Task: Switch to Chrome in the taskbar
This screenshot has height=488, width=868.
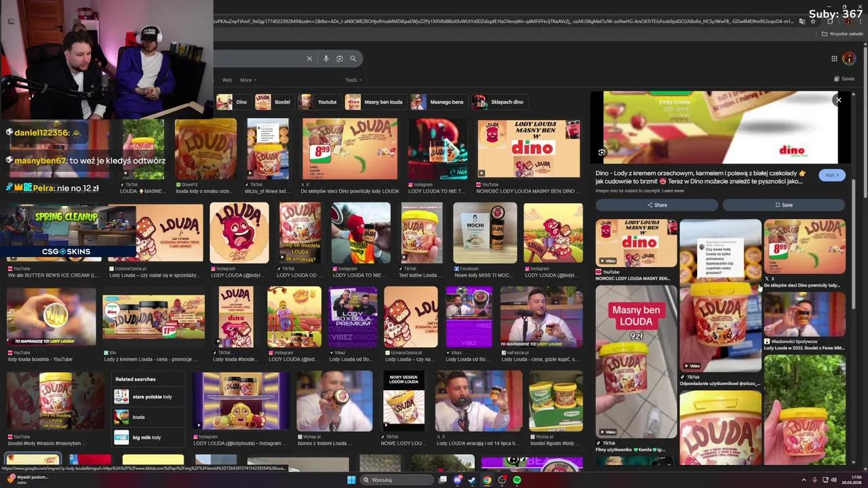Action: click(487, 480)
